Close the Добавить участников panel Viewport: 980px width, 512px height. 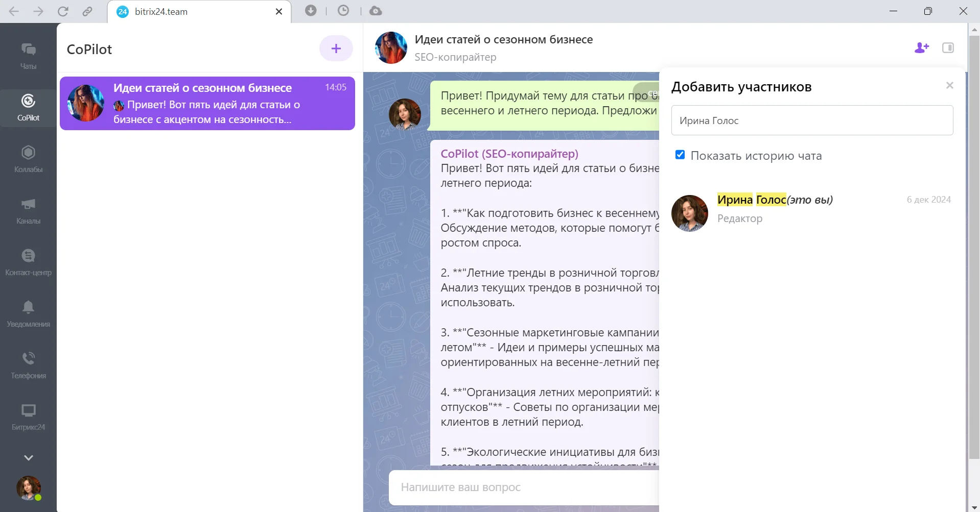click(950, 85)
